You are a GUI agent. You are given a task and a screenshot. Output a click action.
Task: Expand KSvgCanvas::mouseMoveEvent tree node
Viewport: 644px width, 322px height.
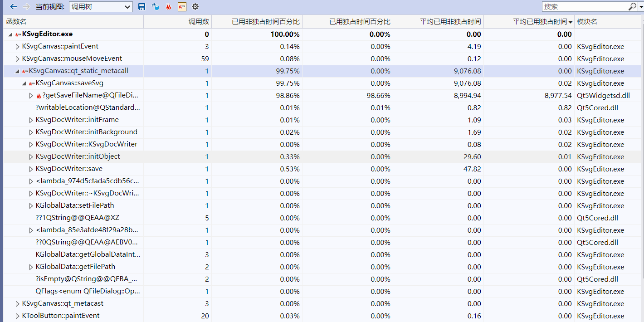coord(17,59)
